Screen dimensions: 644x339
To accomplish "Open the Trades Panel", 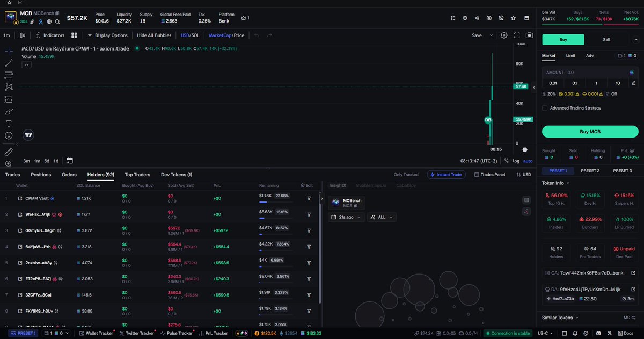I will pos(489,175).
